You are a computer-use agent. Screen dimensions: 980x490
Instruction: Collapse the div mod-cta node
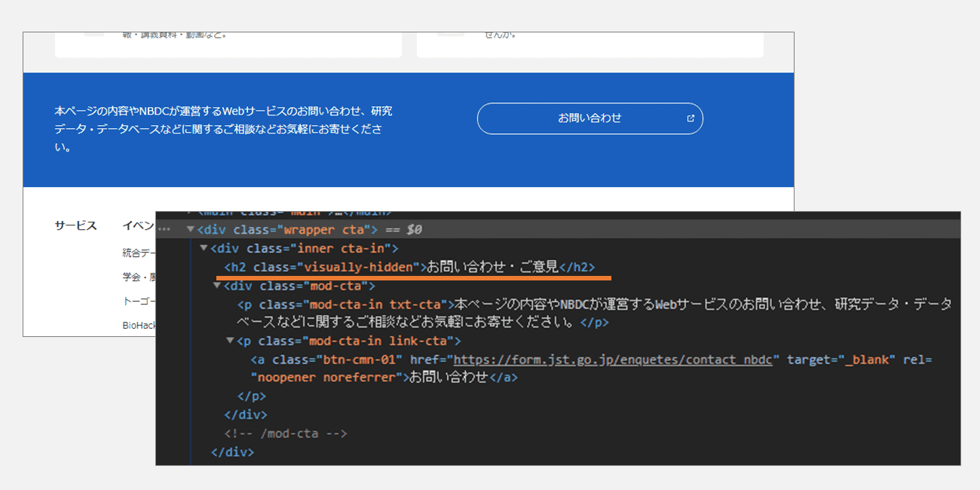217,286
